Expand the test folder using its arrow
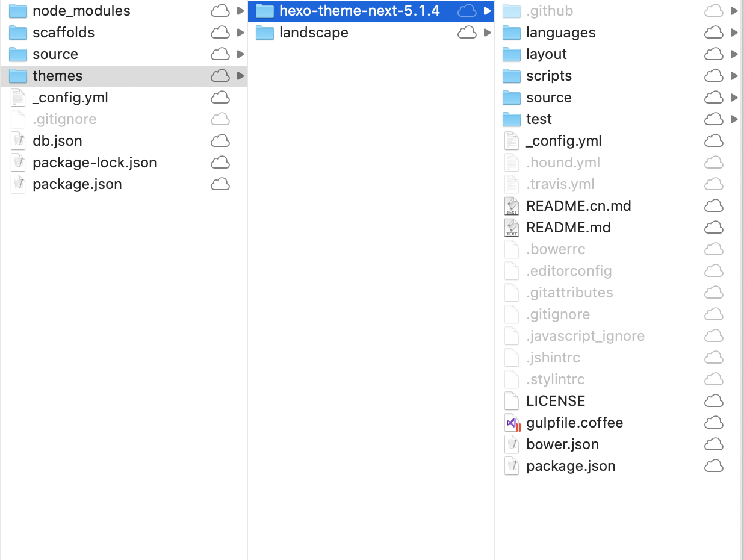The image size is (744, 560). (x=734, y=119)
